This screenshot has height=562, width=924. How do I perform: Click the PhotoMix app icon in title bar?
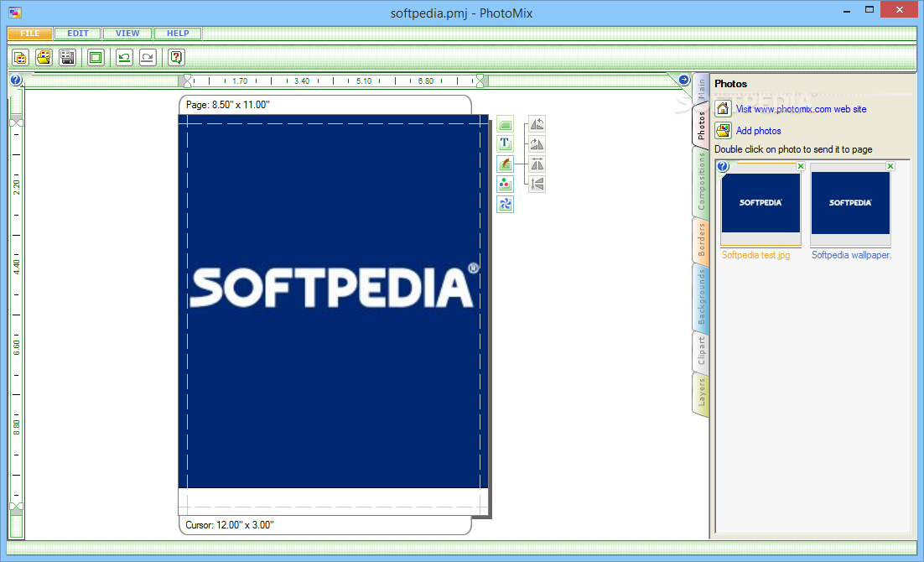15,13
